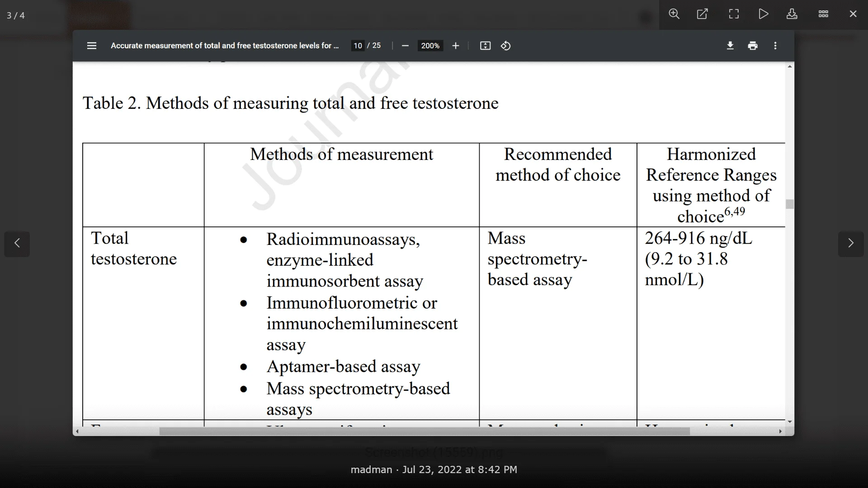Zoom in with the plus button
The image size is (868, 488).
pos(456,46)
